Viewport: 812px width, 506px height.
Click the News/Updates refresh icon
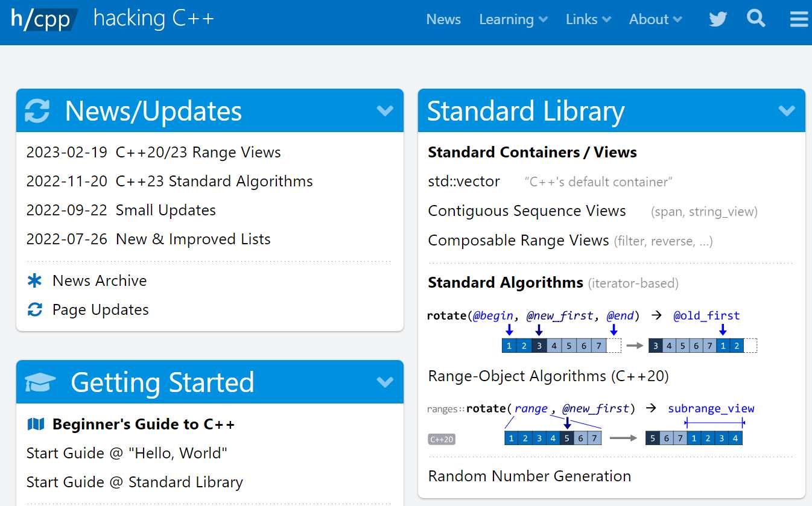(x=37, y=111)
